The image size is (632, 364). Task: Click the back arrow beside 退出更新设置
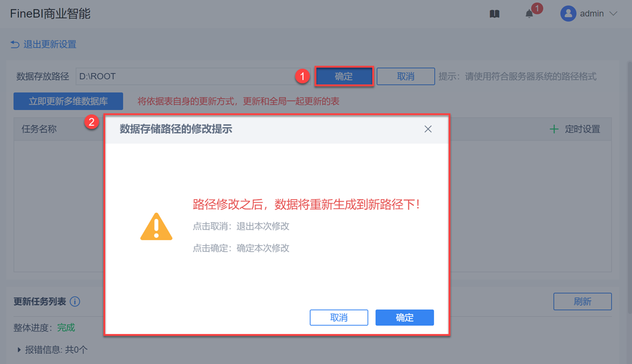point(15,44)
